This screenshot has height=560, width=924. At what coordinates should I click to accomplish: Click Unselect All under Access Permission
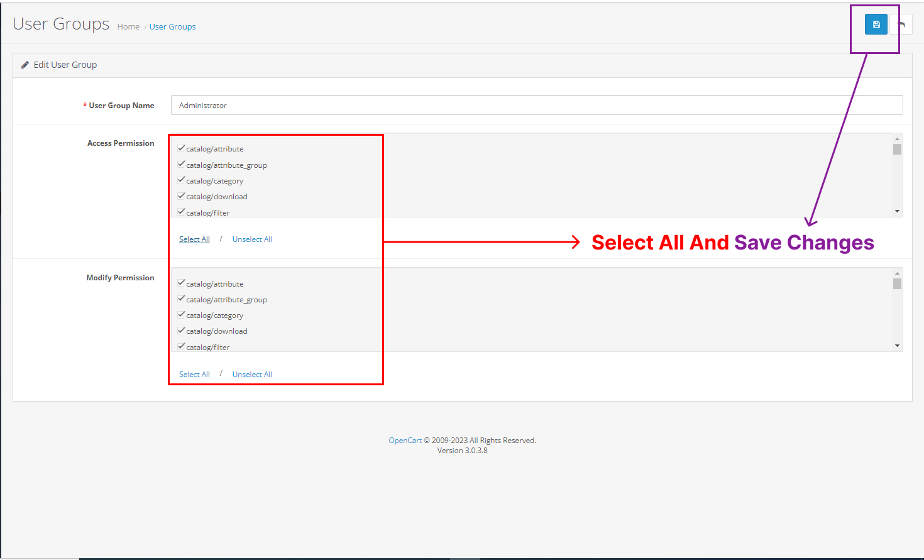252,239
